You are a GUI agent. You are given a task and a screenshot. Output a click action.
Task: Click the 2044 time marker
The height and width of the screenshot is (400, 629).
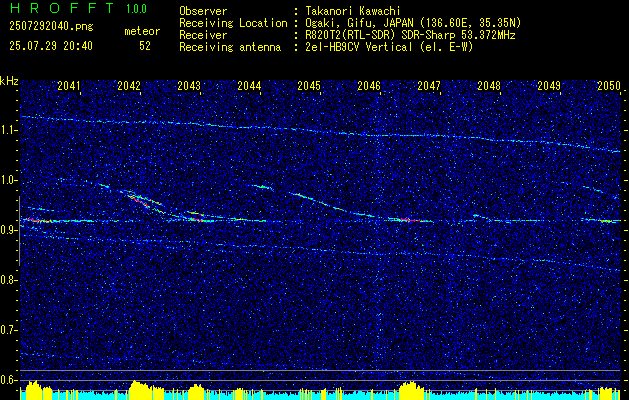249,86
